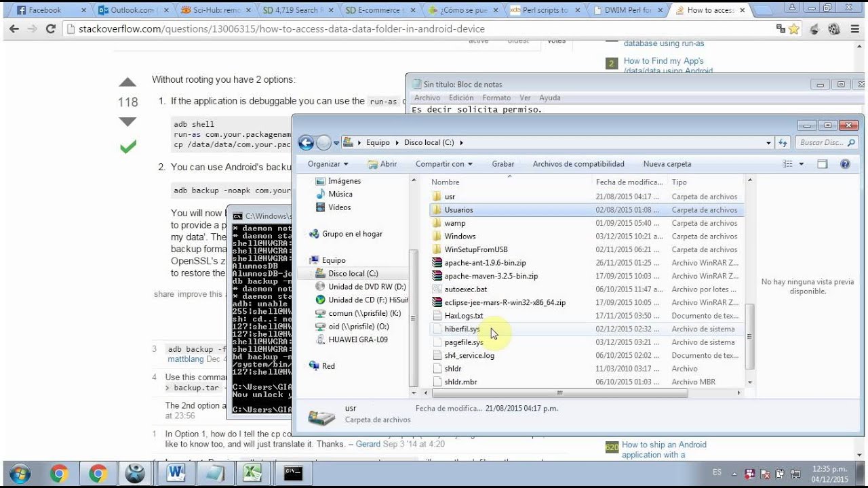Select the usr folder icon
The width and height of the screenshot is (868, 488).
(436, 197)
